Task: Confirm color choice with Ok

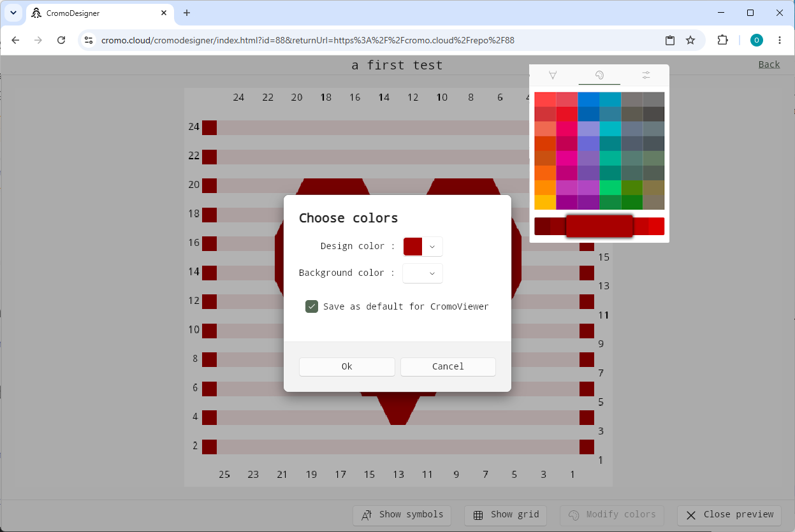Action: point(347,366)
